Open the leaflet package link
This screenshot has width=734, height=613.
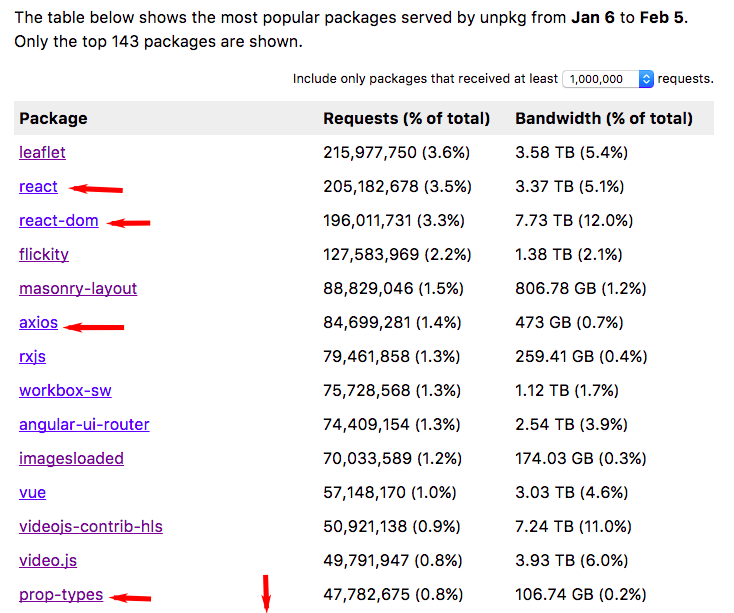point(42,153)
